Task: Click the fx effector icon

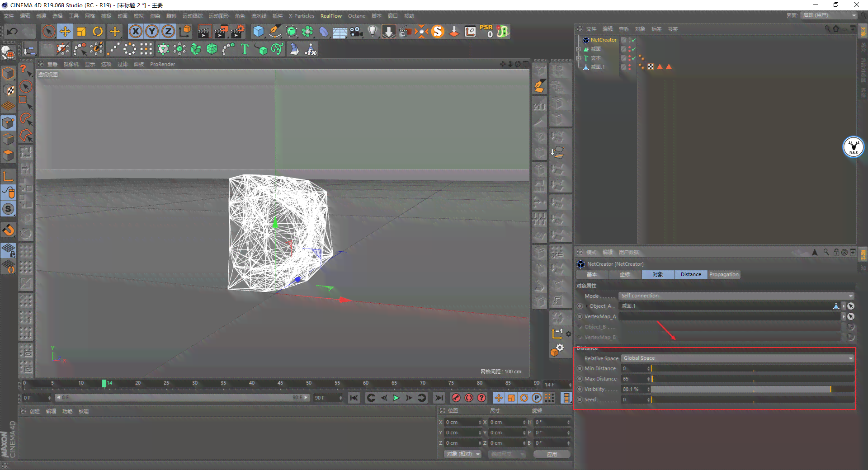Action: (311, 49)
